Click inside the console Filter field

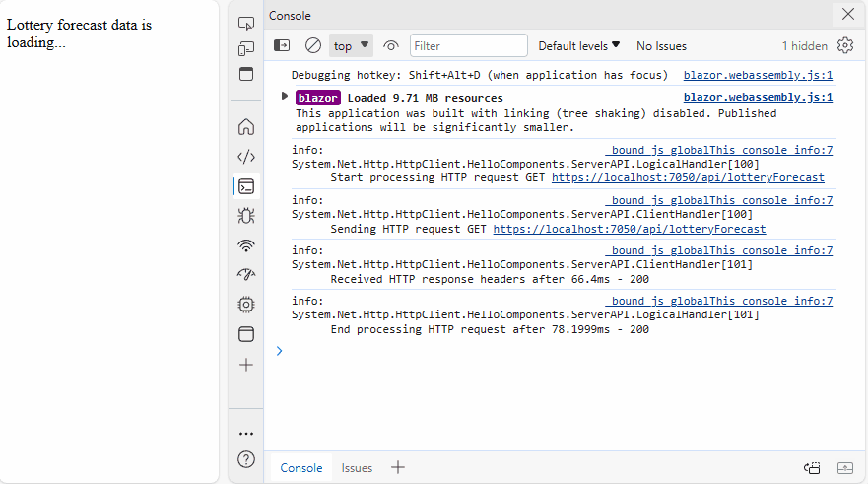[468, 45]
